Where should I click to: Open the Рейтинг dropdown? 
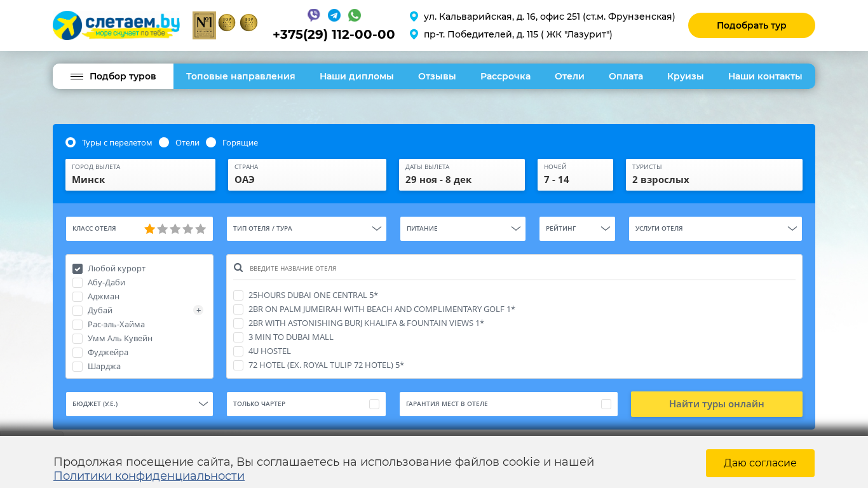(577, 229)
